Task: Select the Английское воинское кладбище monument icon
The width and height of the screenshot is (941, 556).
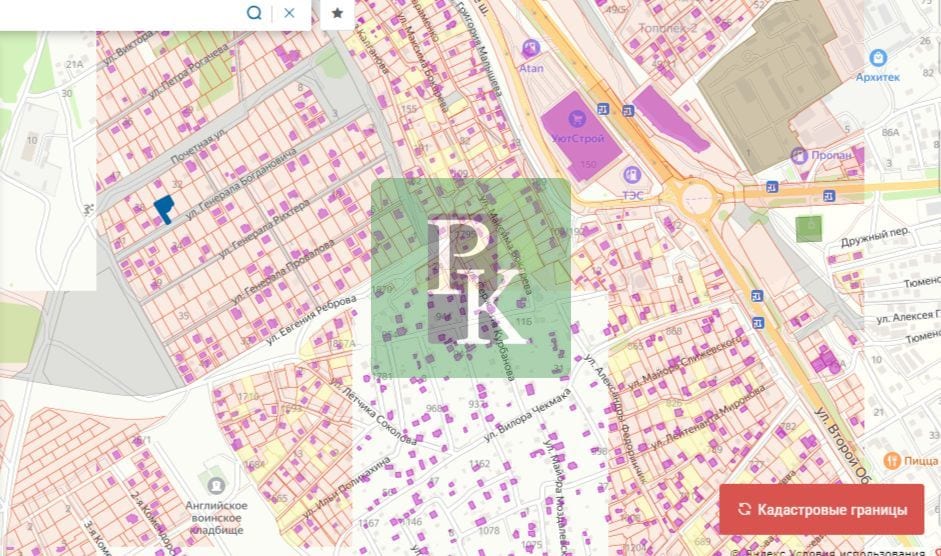Action: (x=215, y=485)
